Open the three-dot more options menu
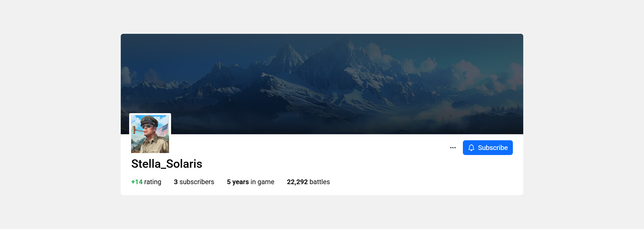The width and height of the screenshot is (644, 229). coord(453,148)
